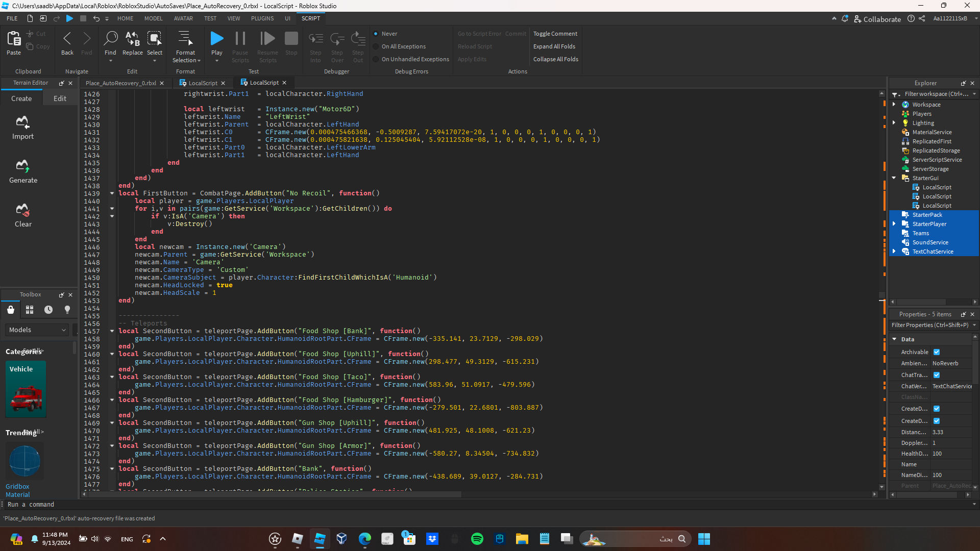Viewport: 980px width, 551px height.
Task: Click the Share icon near Collaborate
Action: (922, 19)
